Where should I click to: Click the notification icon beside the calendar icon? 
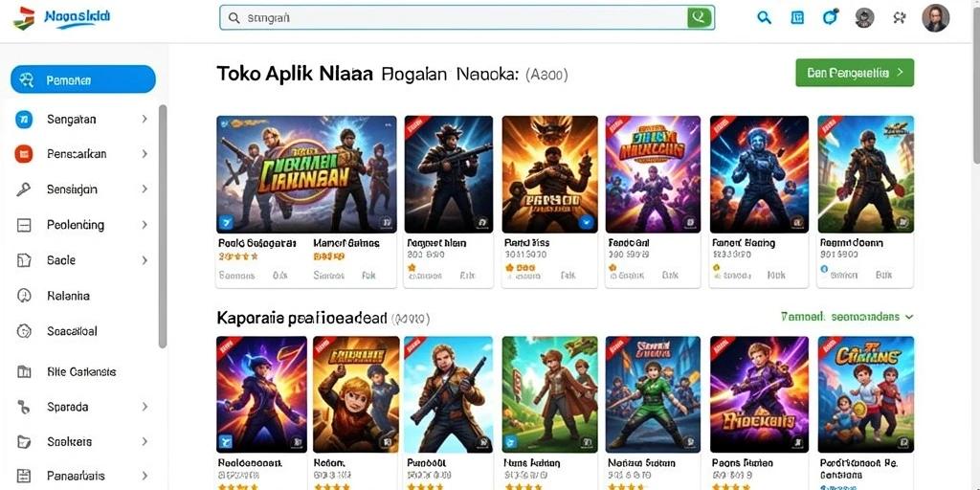(x=830, y=17)
